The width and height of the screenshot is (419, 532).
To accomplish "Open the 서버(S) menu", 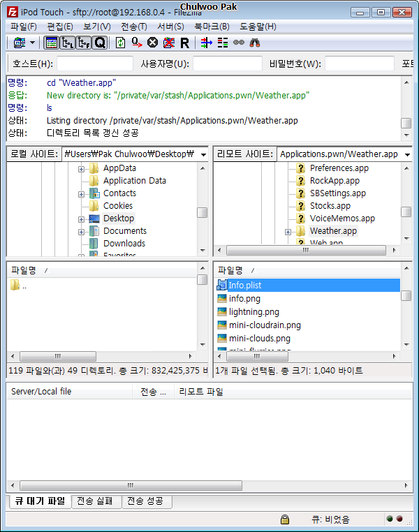I will (x=170, y=27).
